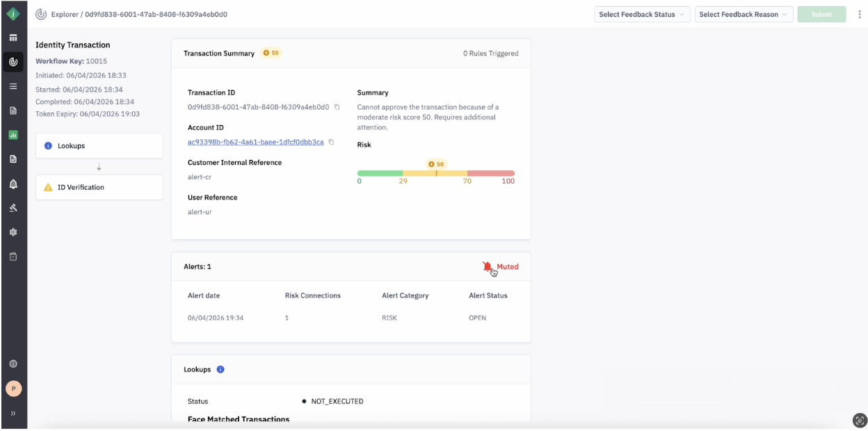Click the Submit button
868x431 pixels.
point(821,15)
